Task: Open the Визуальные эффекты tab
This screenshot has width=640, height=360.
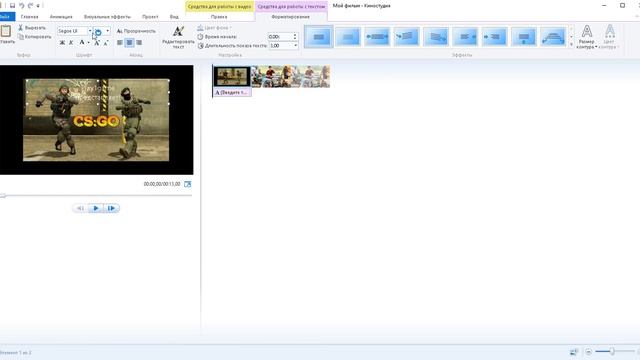Action: [107, 17]
